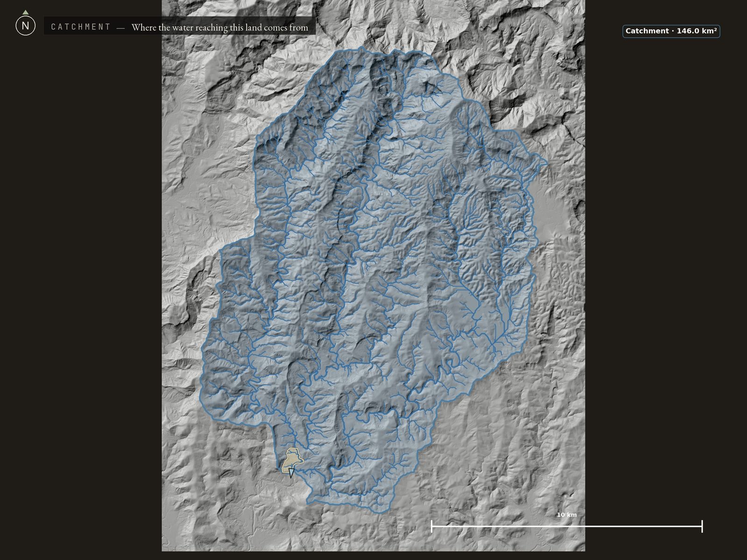
Task: Click the blue catchment area on the map
Action: tap(373, 280)
